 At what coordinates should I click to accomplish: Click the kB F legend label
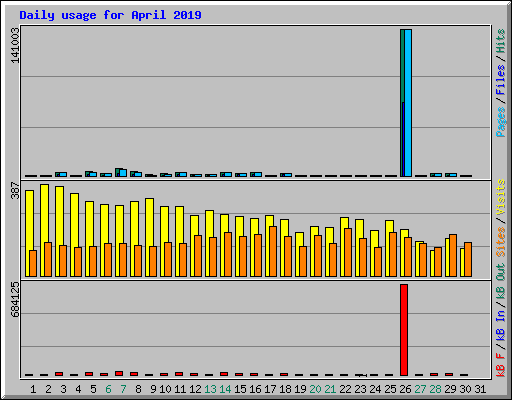click(500, 365)
